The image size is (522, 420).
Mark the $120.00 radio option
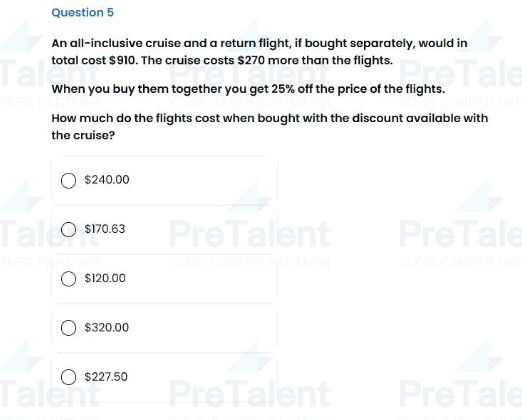[68, 279]
